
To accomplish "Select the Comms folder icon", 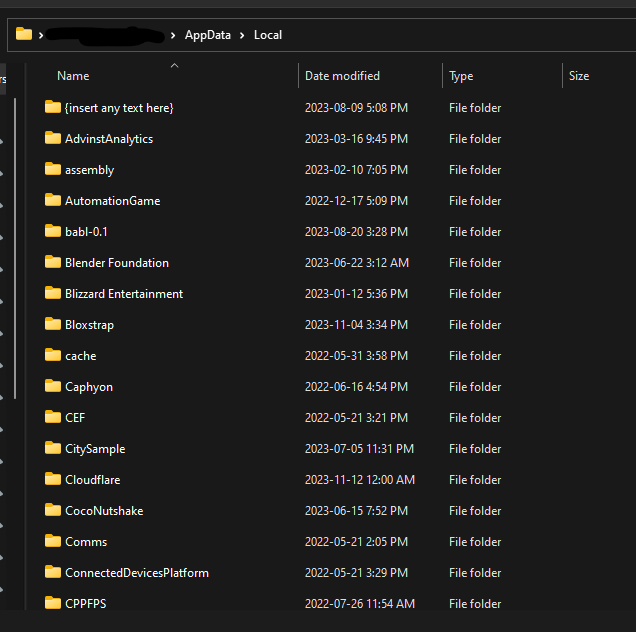I will (53, 541).
